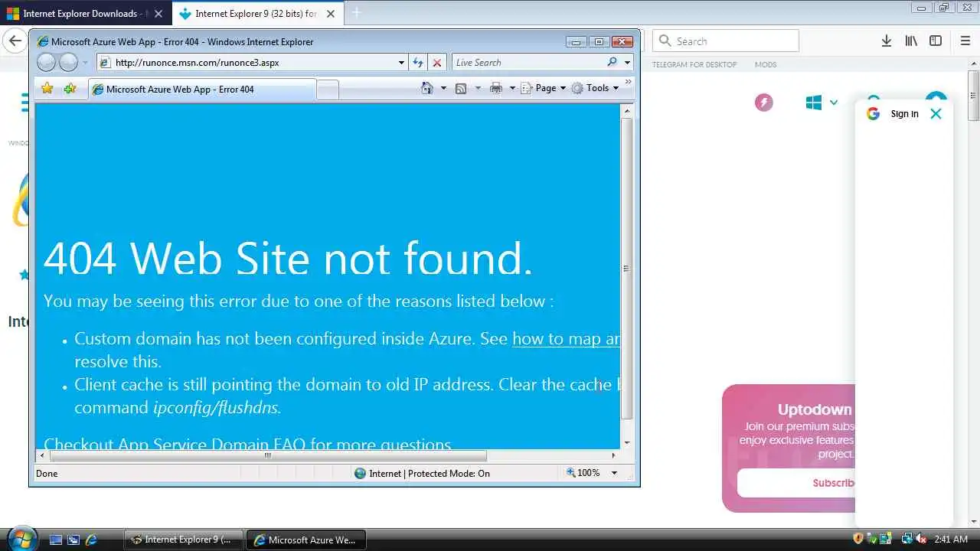
Task: Switch to Internet Explorer 9 taskbar button
Action: pos(183,540)
